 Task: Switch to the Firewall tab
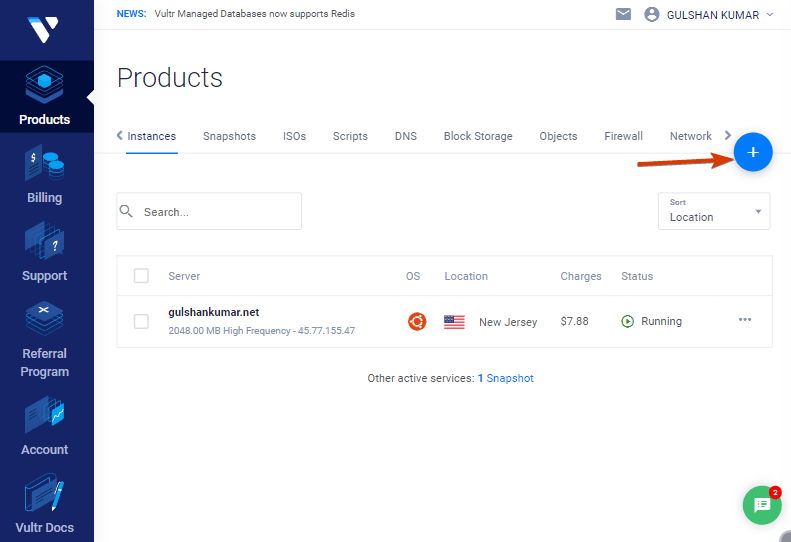[624, 136]
